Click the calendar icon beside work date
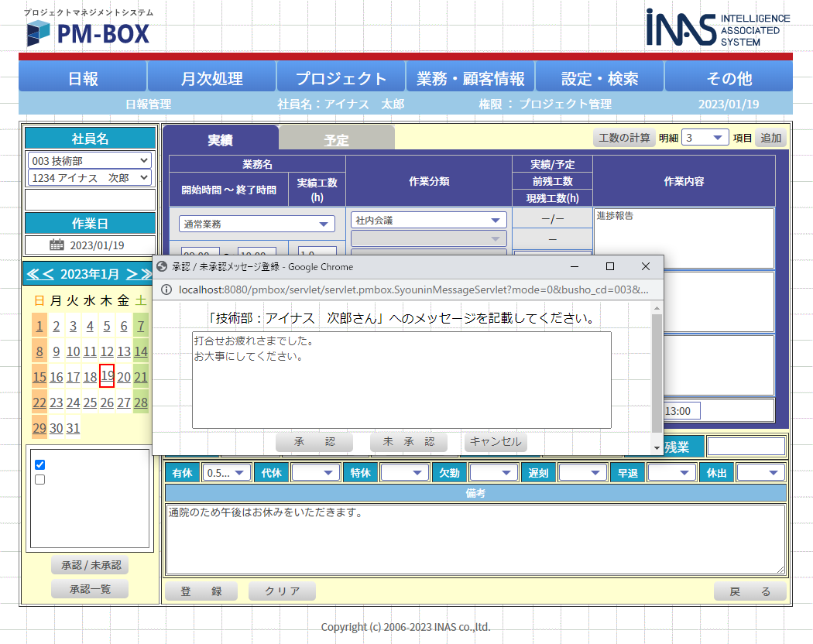The width and height of the screenshot is (813, 644). 57,245
